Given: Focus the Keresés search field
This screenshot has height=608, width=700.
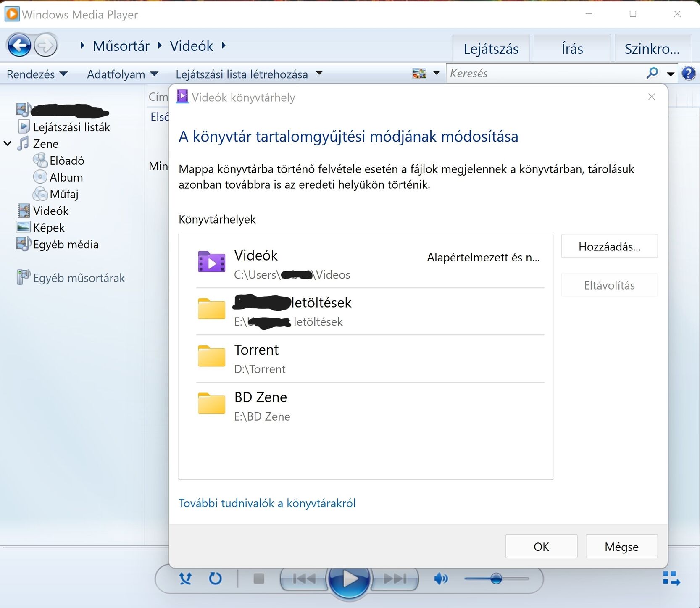Looking at the screenshot, I should pos(545,74).
